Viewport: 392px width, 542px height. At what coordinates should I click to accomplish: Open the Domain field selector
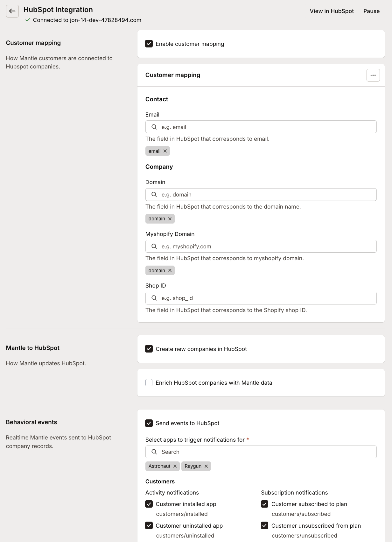261,194
